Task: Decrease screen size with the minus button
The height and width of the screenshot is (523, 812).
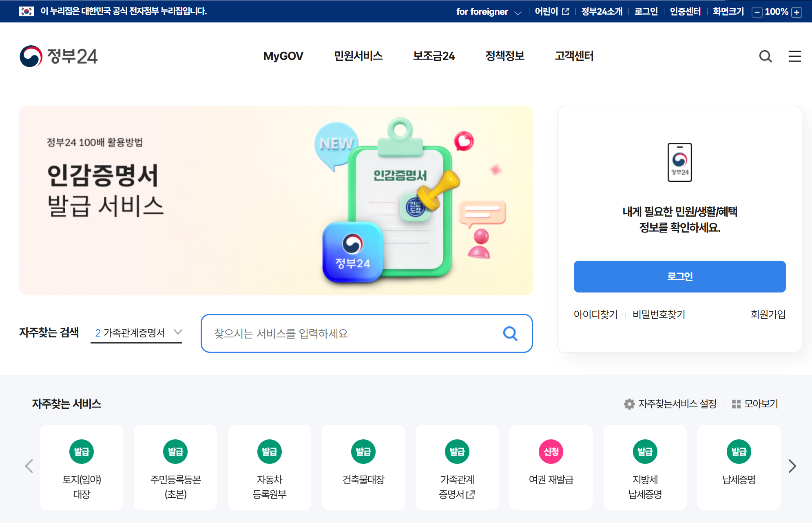Action: pyautogui.click(x=757, y=12)
